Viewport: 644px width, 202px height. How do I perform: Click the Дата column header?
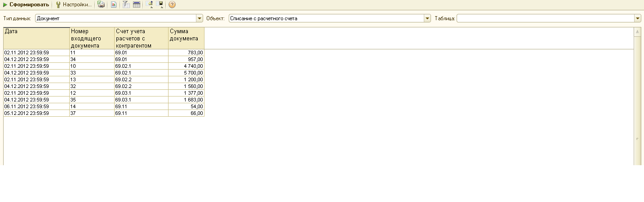(x=36, y=38)
